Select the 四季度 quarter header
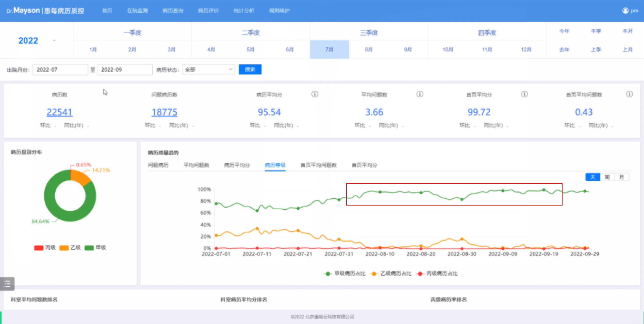Image resolution: width=644 pixels, height=324 pixels. pos(487,32)
